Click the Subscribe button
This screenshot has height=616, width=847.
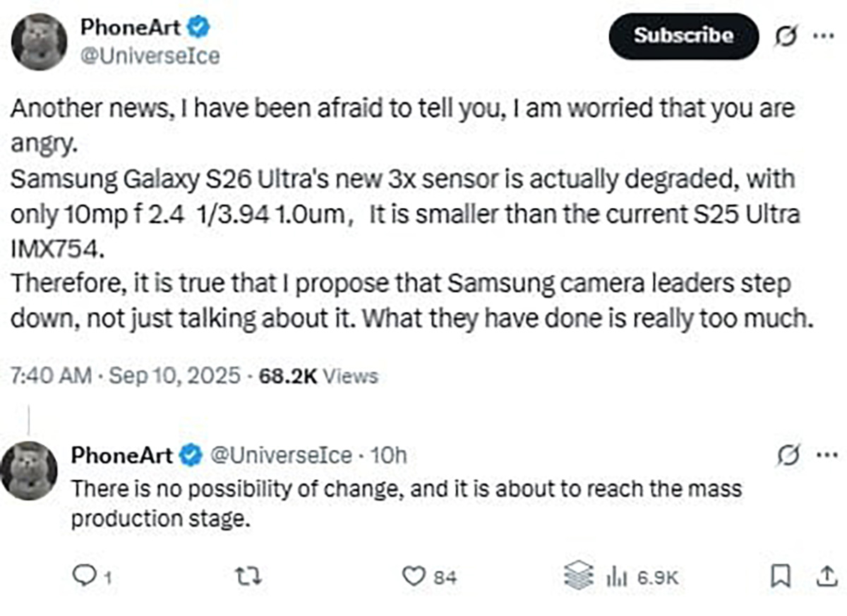tap(683, 36)
